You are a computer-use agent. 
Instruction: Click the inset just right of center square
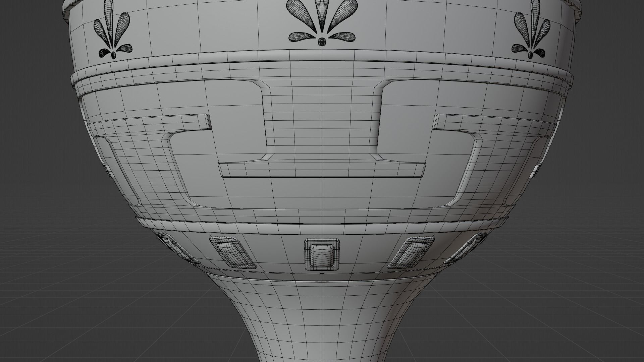411,252
